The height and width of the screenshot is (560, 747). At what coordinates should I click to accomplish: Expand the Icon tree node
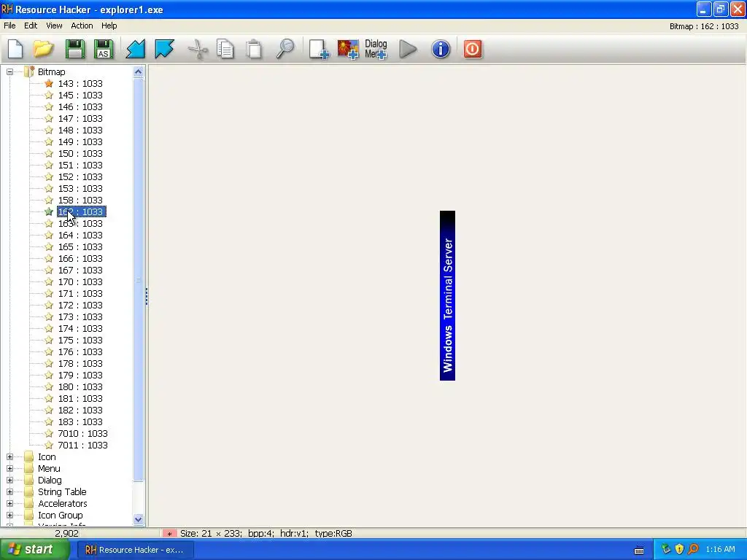click(9, 456)
